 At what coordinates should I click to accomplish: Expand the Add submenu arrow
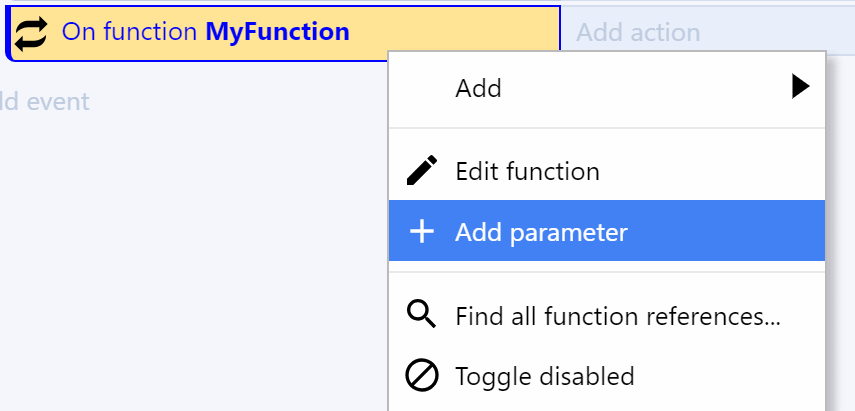tap(800, 87)
